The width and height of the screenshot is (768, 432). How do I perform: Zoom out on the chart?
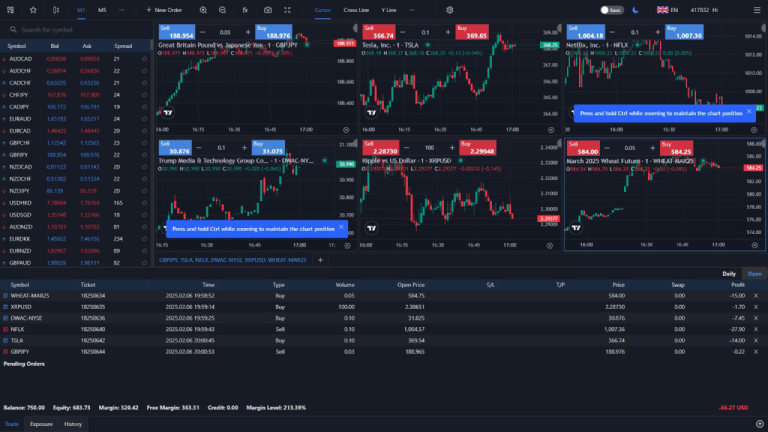click(222, 10)
